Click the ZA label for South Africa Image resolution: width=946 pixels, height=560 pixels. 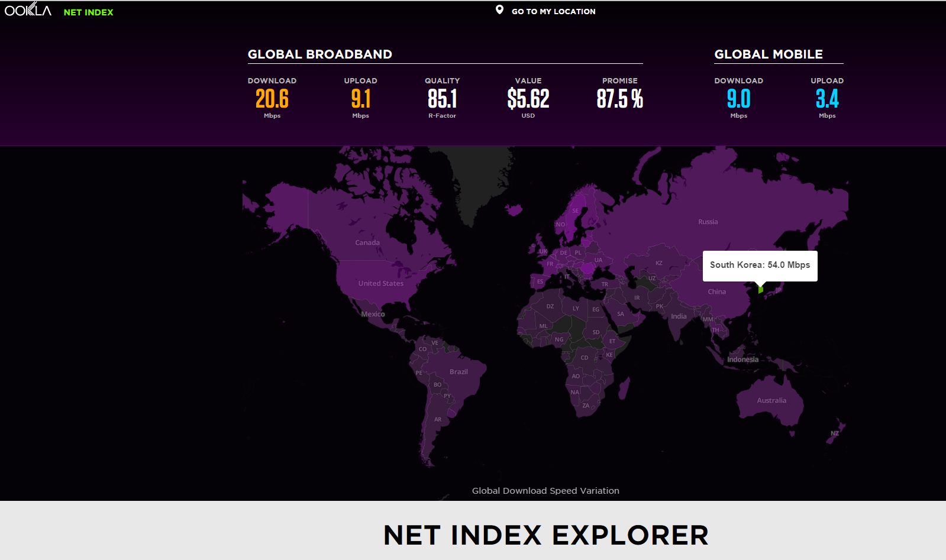point(586,406)
